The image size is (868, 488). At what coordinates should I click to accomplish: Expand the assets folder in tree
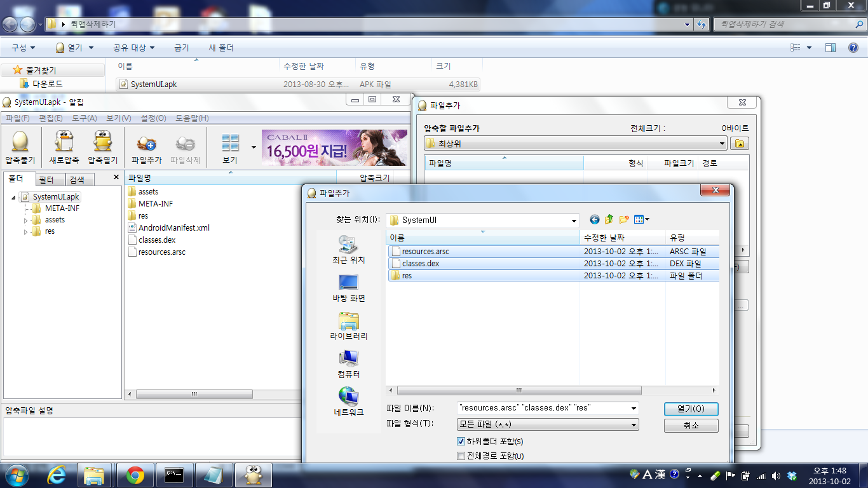[x=26, y=220]
